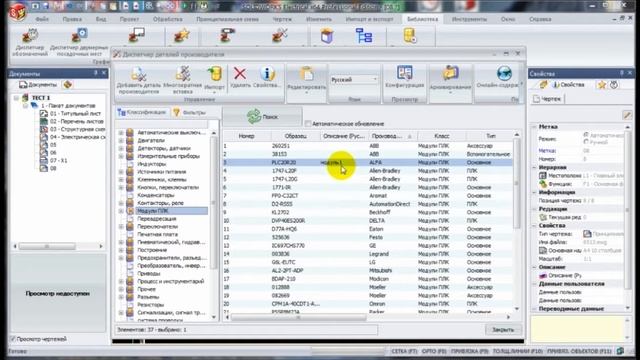Click the parts table horizontal scrollbar

pyautogui.click(x=298, y=317)
